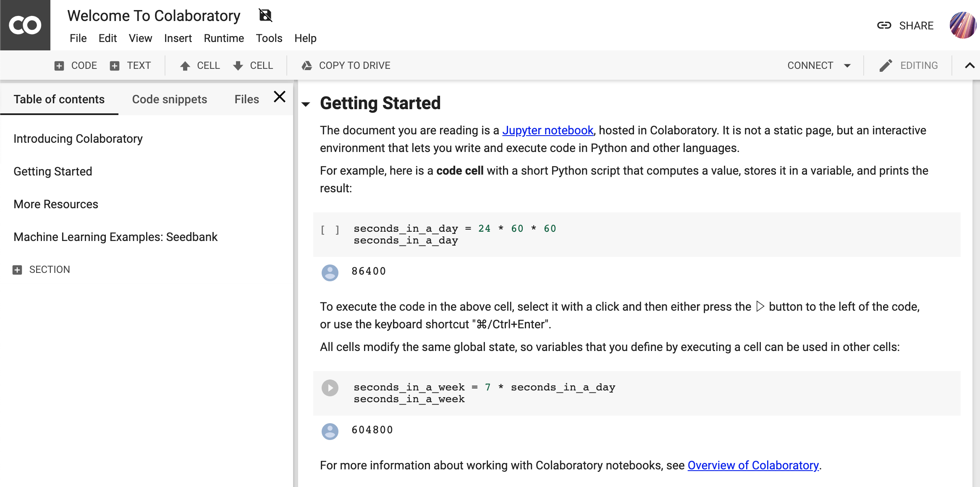
Task: Open the Connect dropdown arrow
Action: [847, 65]
